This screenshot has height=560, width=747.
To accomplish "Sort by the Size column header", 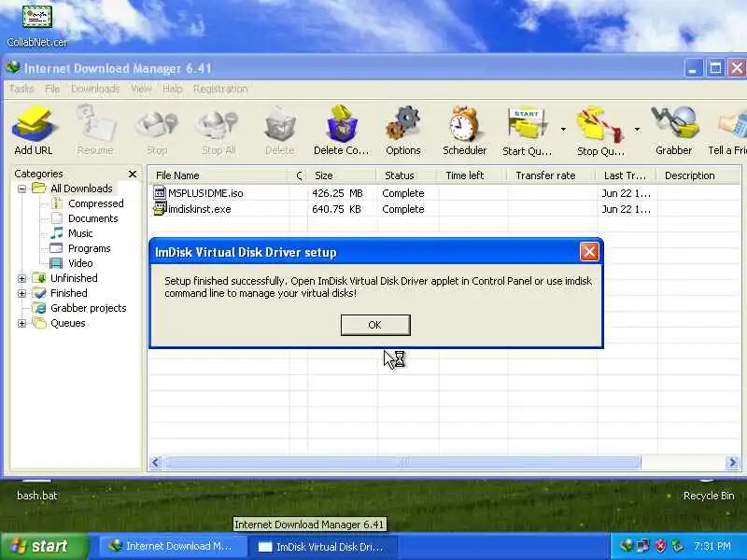I will [342, 175].
